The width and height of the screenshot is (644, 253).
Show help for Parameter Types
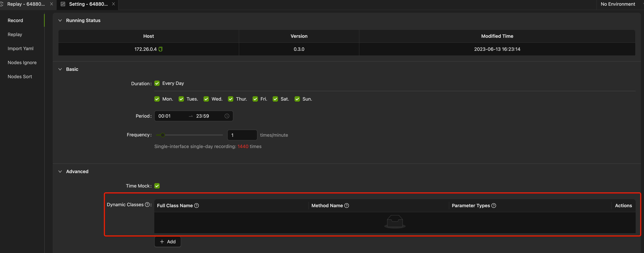(494, 206)
